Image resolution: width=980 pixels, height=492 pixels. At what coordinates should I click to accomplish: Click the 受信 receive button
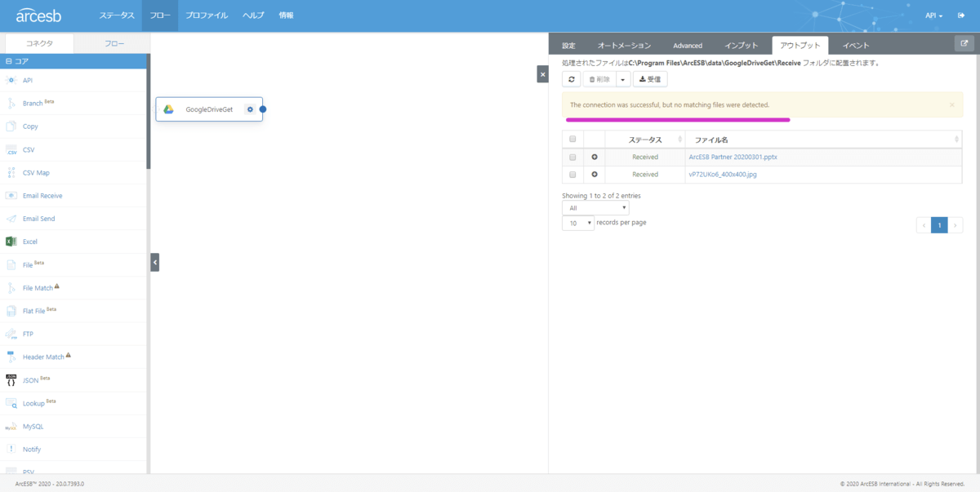tap(650, 79)
